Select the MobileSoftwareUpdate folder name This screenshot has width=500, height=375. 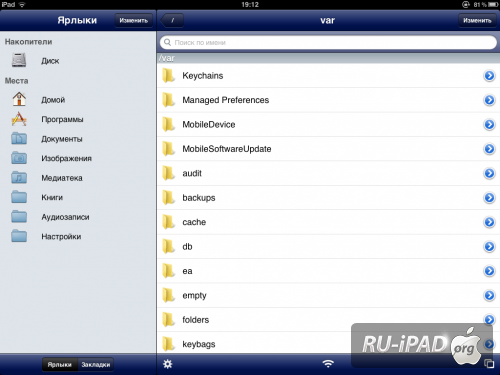tap(227, 149)
